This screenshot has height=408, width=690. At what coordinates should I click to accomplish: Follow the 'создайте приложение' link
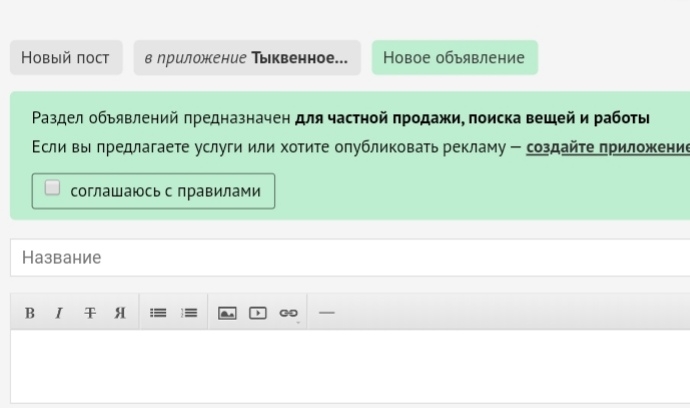pos(608,148)
